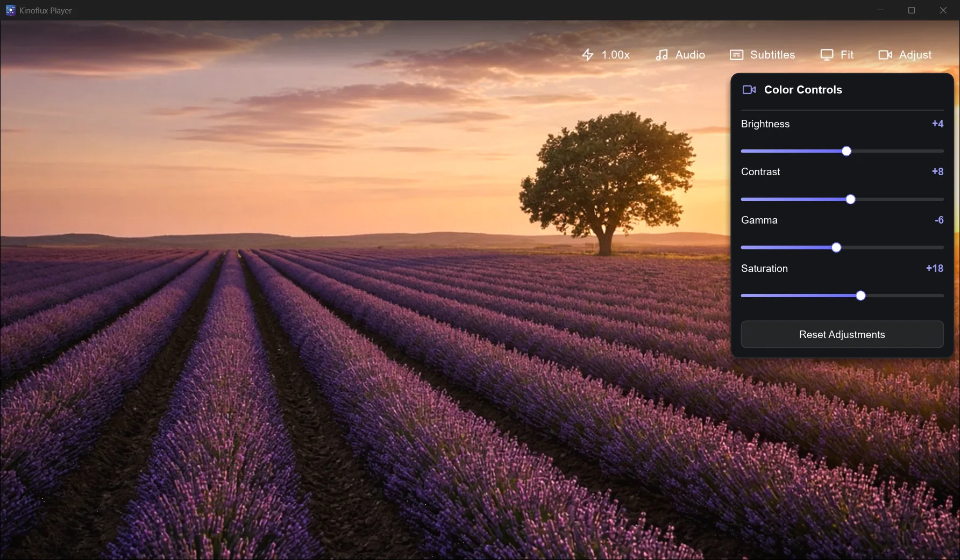
Task: Click the Color Controls panel camera icon
Action: (x=749, y=90)
